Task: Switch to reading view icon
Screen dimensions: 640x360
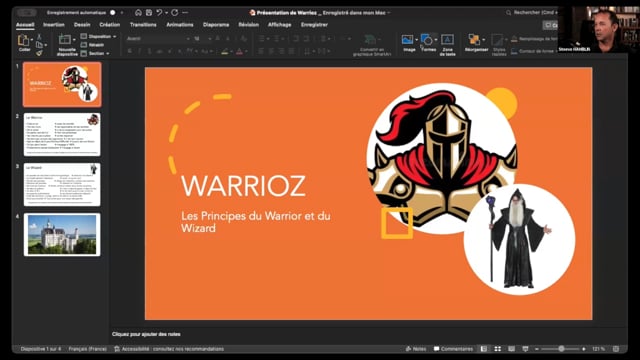Action: (x=511, y=349)
